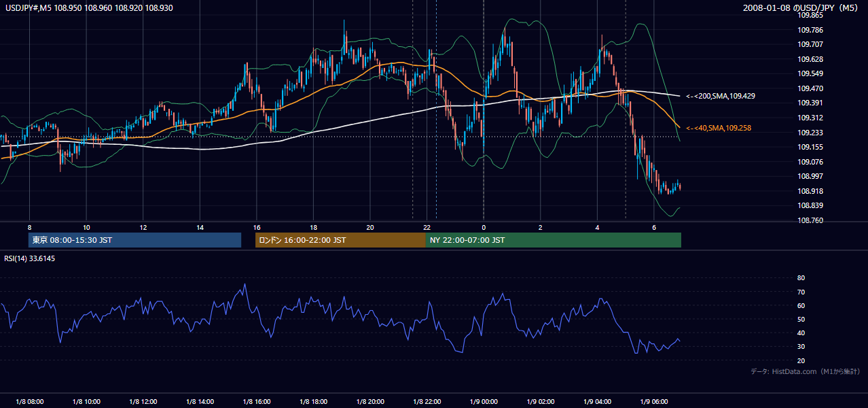868x408 pixels.
Task: Click RSI axis level 30
Action: (801, 347)
